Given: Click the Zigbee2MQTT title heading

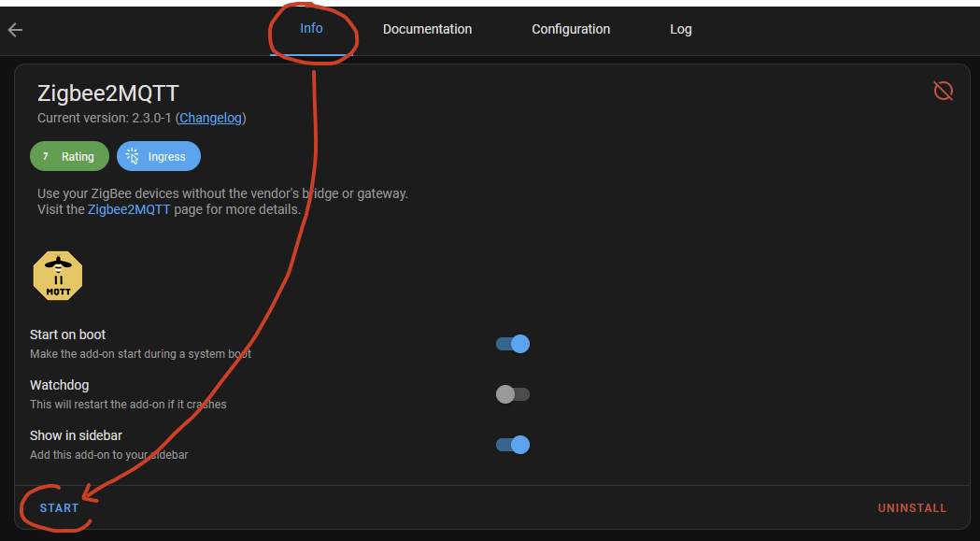Looking at the screenshot, I should click(x=108, y=93).
